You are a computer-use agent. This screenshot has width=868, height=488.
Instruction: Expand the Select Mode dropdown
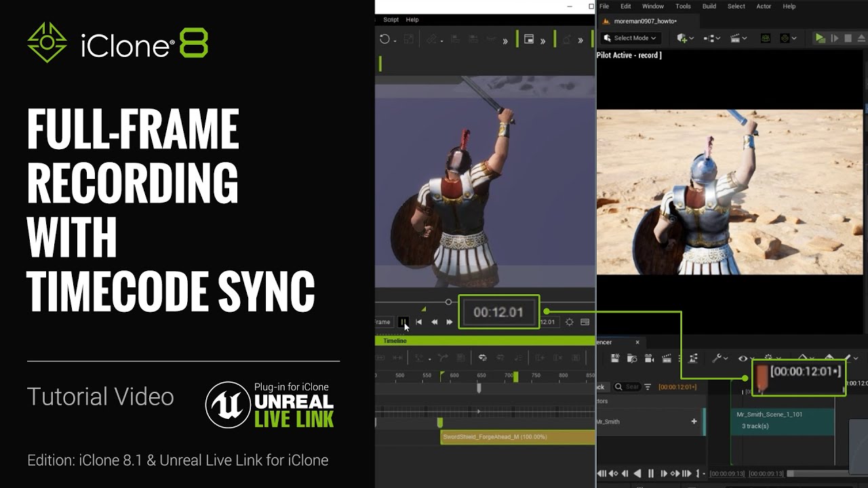click(x=629, y=38)
